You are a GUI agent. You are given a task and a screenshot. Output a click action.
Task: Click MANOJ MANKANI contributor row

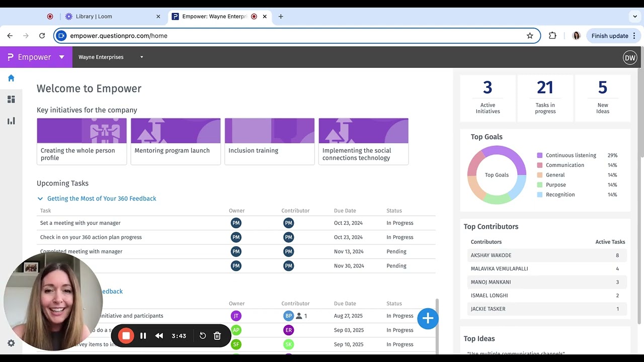547,282
